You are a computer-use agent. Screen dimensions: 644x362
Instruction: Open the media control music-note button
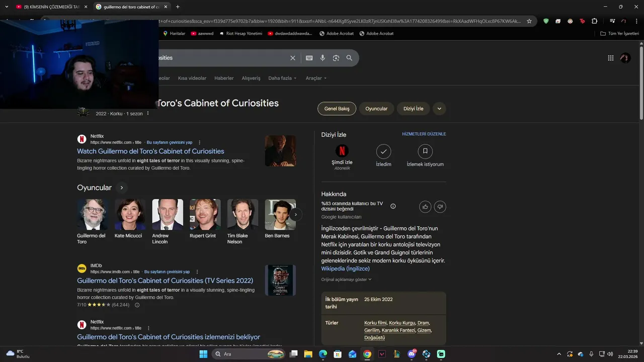[x=612, y=21]
